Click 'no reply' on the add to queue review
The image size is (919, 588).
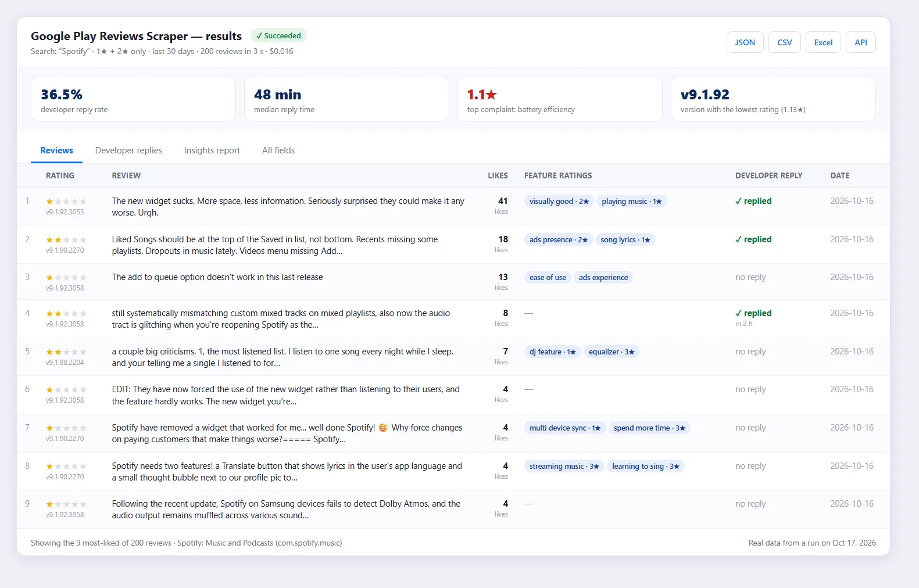click(x=750, y=277)
